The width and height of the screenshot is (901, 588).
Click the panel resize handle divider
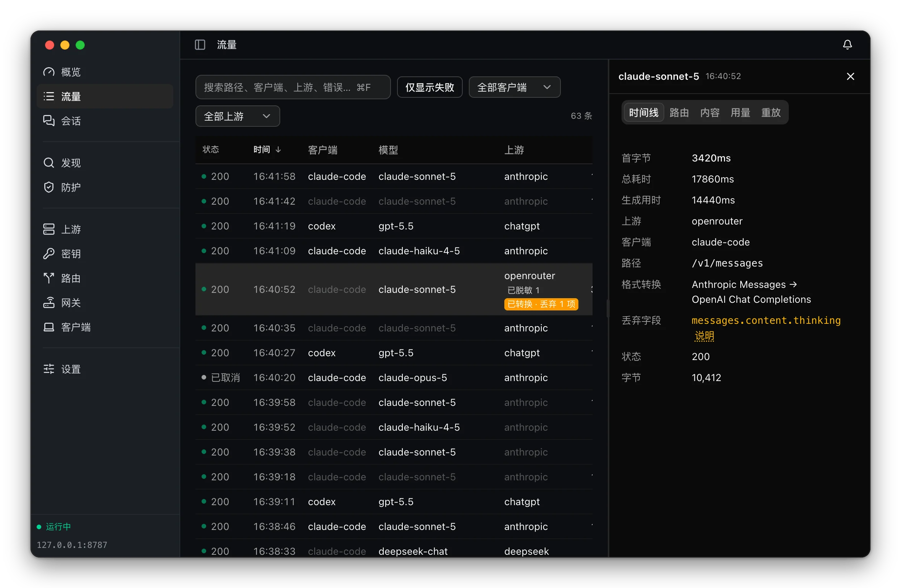(608, 308)
